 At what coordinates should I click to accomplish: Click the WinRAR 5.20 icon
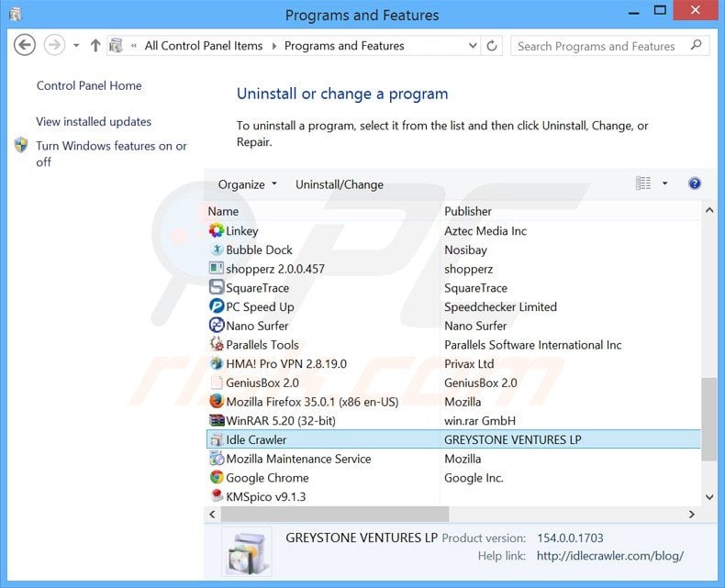coord(216,420)
